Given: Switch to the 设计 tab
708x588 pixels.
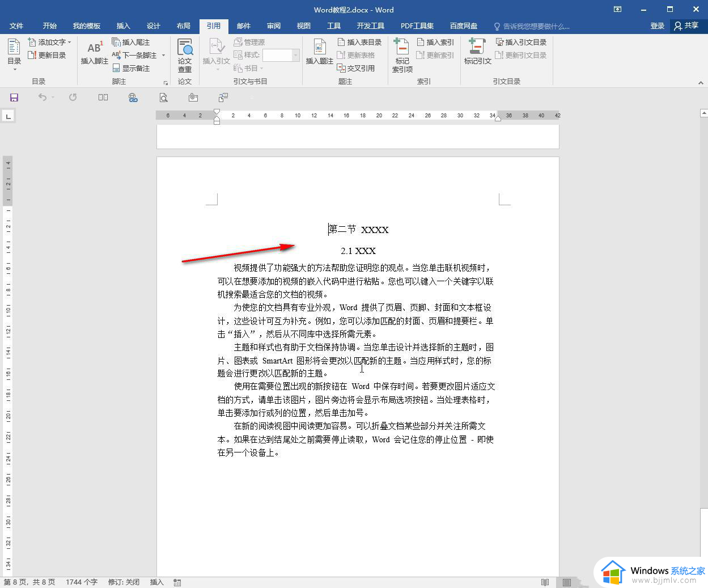Looking at the screenshot, I should click(x=154, y=26).
